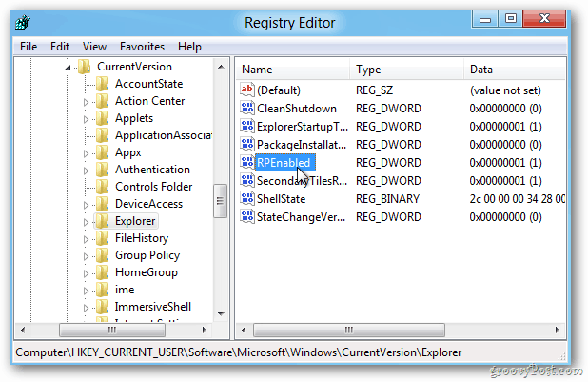Maximize the Registry Editor window
This screenshot has height=382, width=588.
click(x=510, y=19)
